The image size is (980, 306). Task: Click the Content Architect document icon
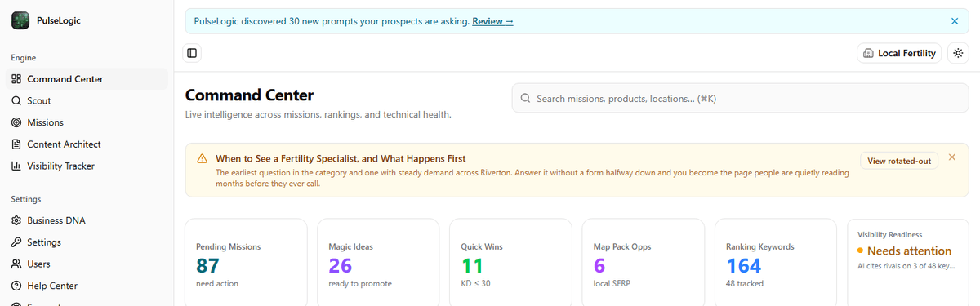coord(16,144)
